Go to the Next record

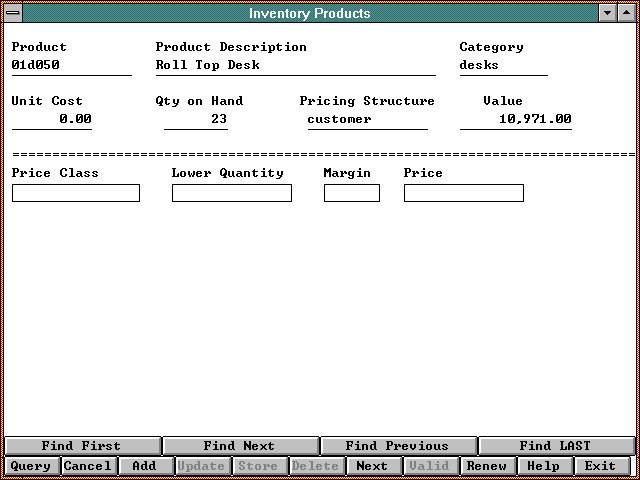[372, 466]
